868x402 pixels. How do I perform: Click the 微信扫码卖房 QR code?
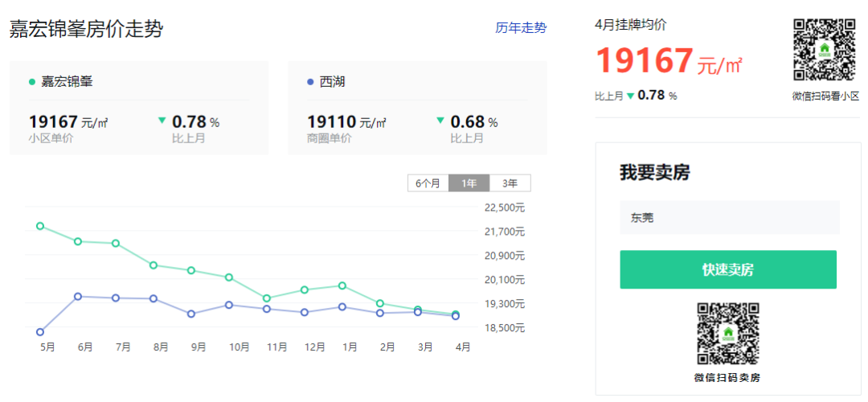click(727, 334)
